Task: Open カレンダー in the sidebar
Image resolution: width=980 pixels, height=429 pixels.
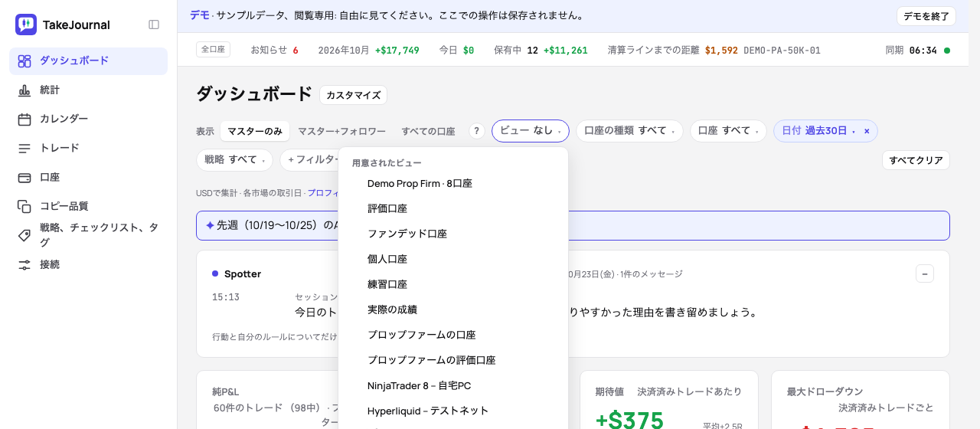Action: (88, 120)
